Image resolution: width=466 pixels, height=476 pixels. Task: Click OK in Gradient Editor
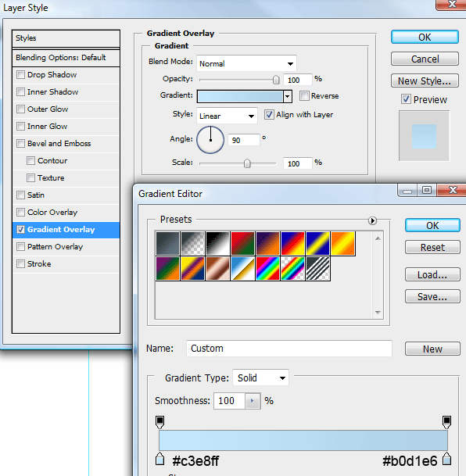click(x=432, y=226)
